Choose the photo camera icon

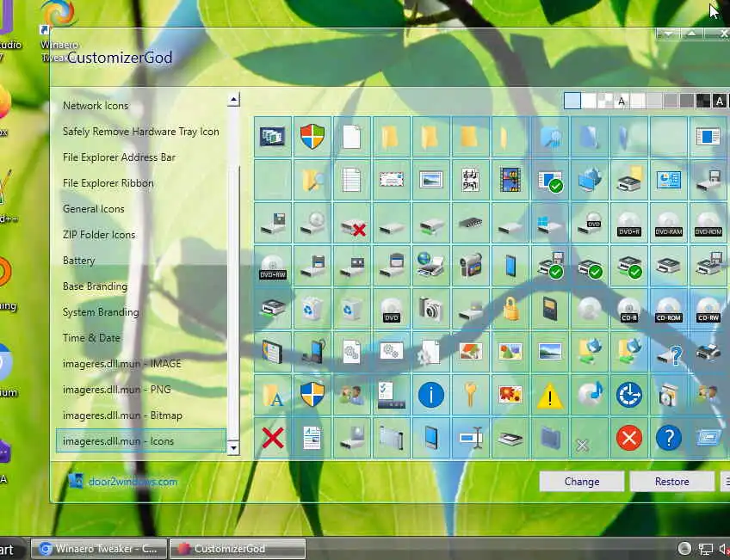431,309
